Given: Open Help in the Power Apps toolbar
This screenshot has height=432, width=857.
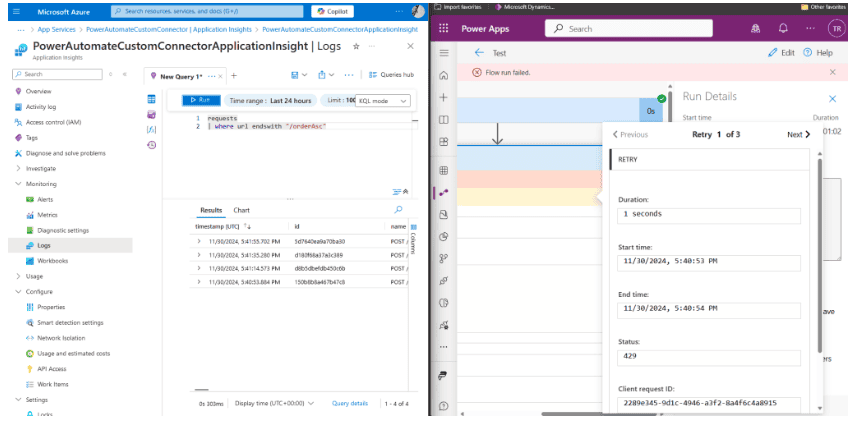Looking at the screenshot, I should (819, 53).
